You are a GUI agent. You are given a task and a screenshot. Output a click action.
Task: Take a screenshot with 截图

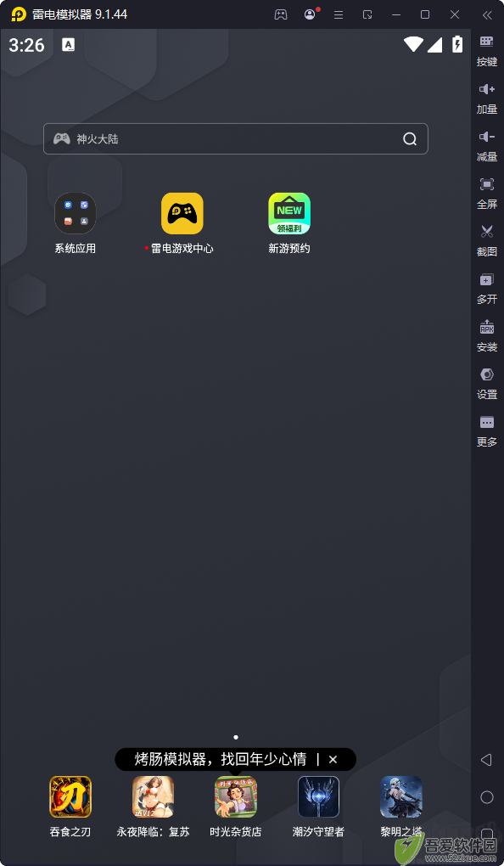(x=486, y=241)
